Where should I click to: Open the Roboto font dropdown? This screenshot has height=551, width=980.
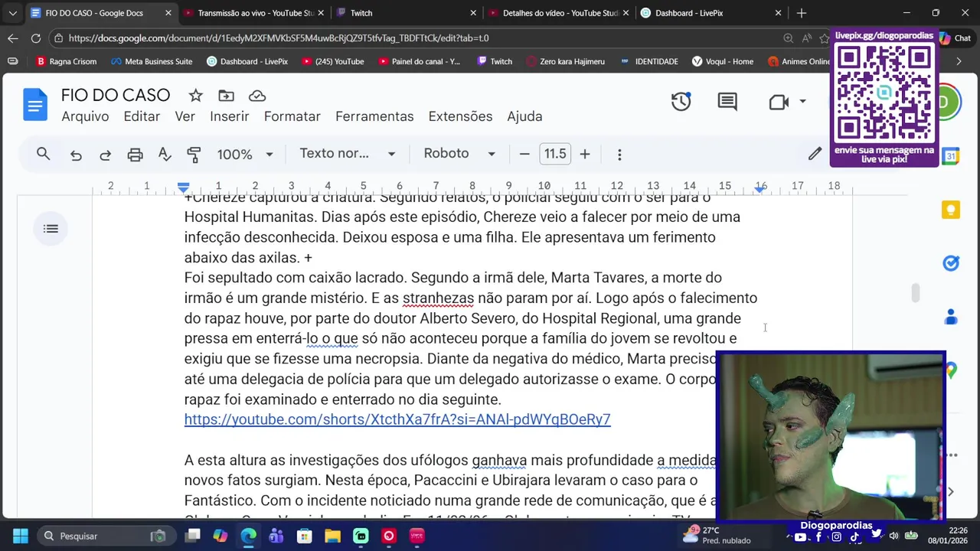[459, 154]
